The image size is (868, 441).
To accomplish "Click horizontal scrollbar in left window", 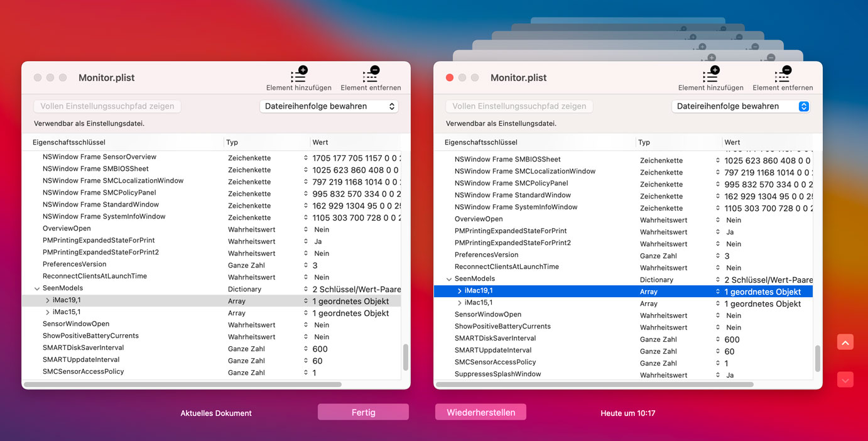I will 183,384.
